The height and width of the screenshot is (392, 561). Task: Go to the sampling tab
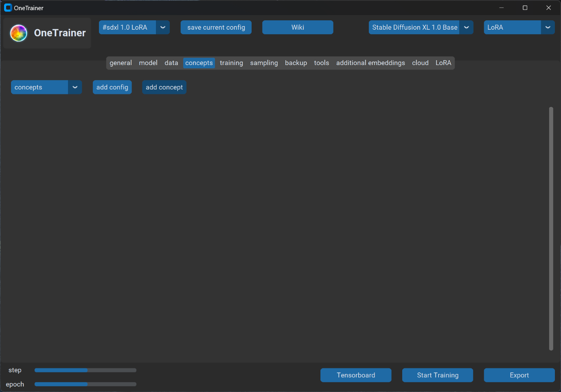(x=264, y=63)
